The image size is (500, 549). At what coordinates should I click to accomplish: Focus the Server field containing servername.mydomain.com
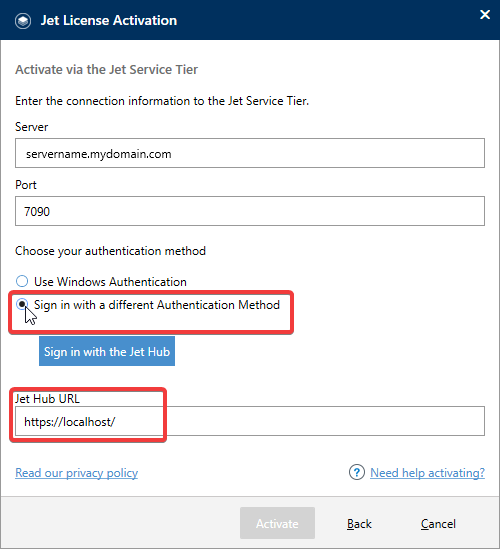[x=250, y=153]
